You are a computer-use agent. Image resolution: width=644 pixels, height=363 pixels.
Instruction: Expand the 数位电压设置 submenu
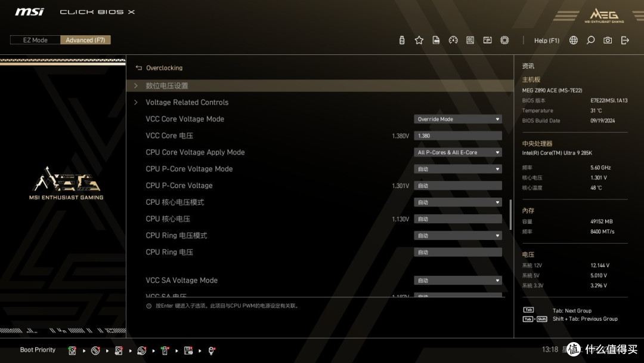(320, 85)
